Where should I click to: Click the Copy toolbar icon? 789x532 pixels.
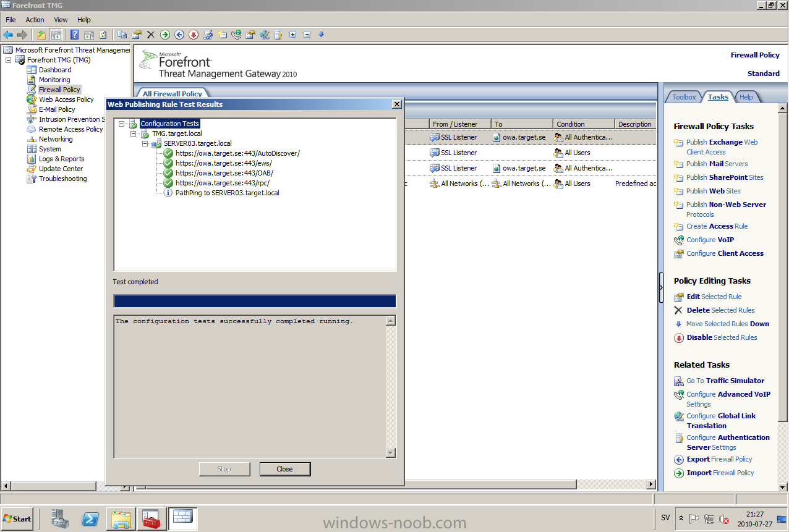click(122, 35)
